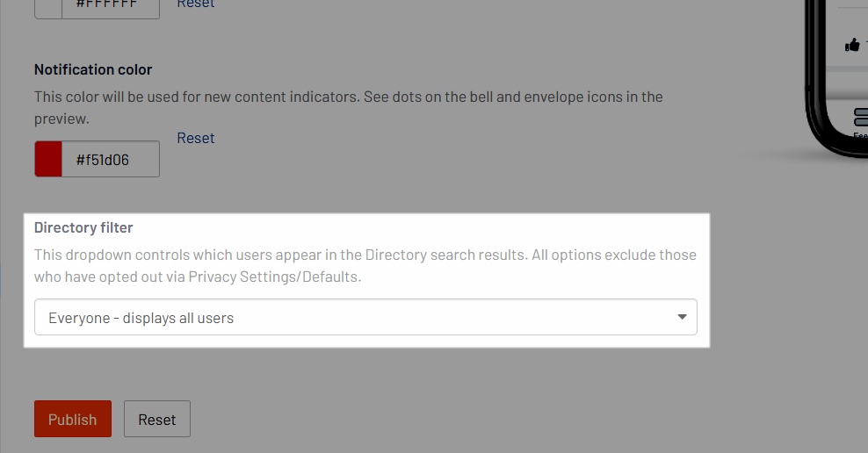Click the Notification color heading
The height and width of the screenshot is (453, 868).
click(93, 69)
